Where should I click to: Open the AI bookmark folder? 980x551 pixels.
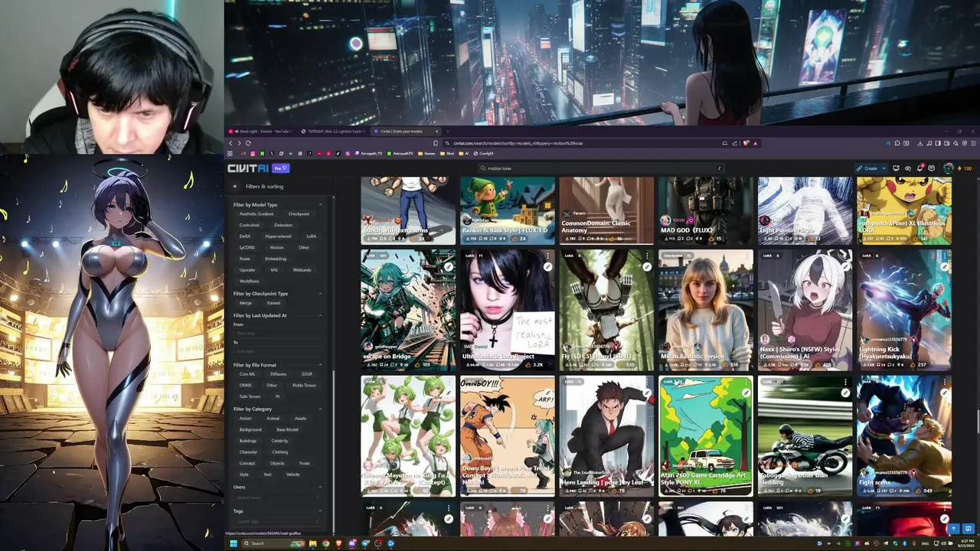coord(464,154)
